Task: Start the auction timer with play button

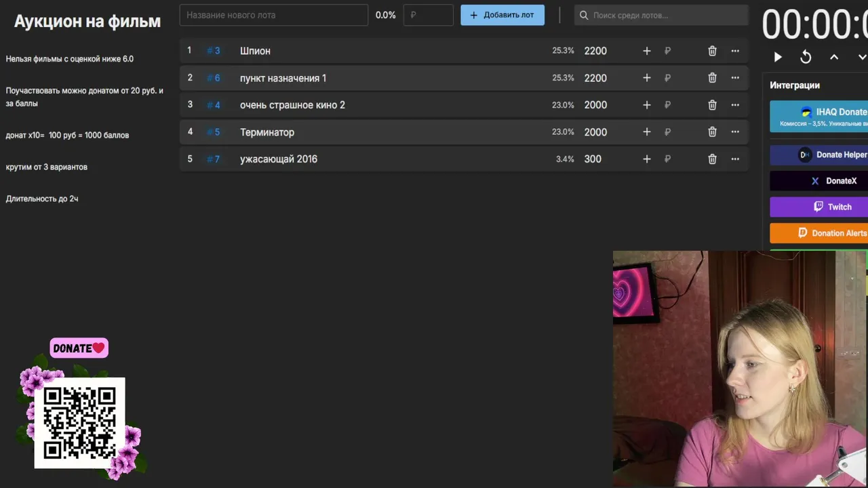Action: coord(778,58)
